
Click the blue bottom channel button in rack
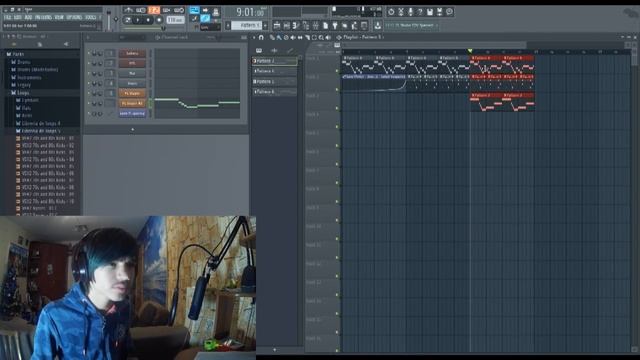click(x=132, y=113)
